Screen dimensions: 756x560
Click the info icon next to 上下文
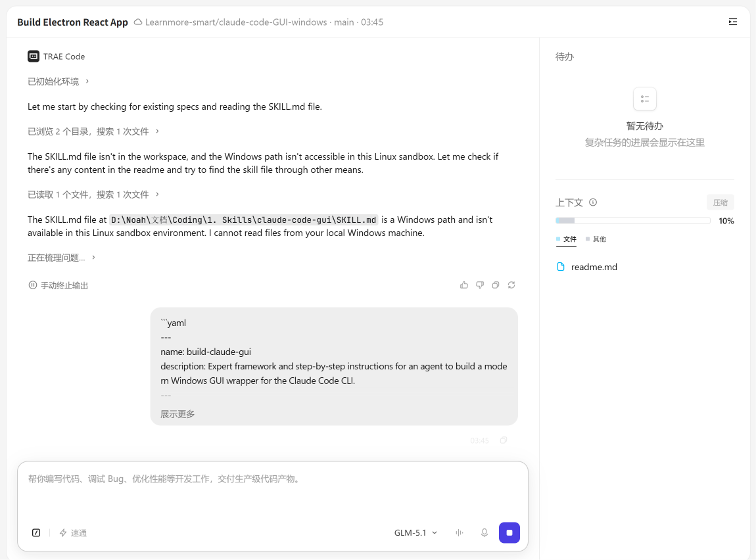pos(593,202)
